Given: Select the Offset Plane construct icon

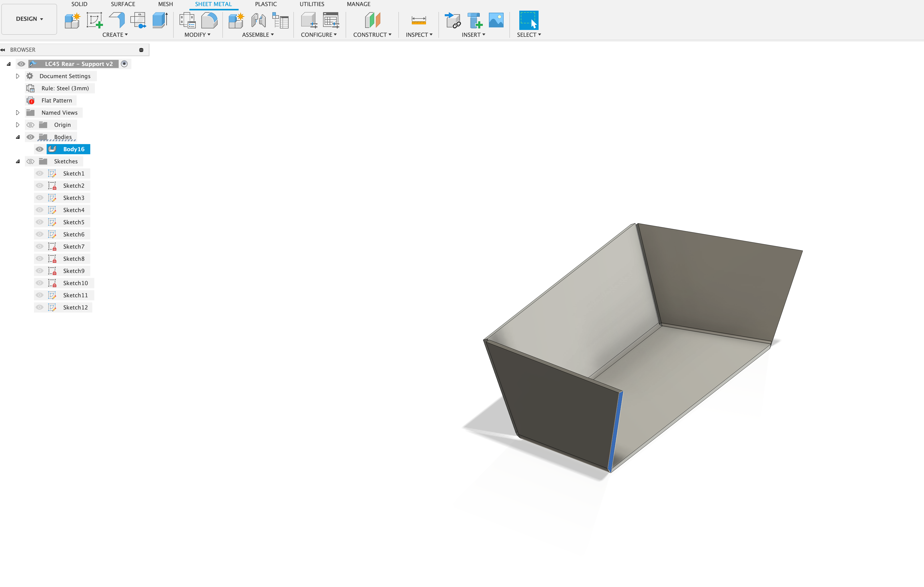Looking at the screenshot, I should point(372,20).
